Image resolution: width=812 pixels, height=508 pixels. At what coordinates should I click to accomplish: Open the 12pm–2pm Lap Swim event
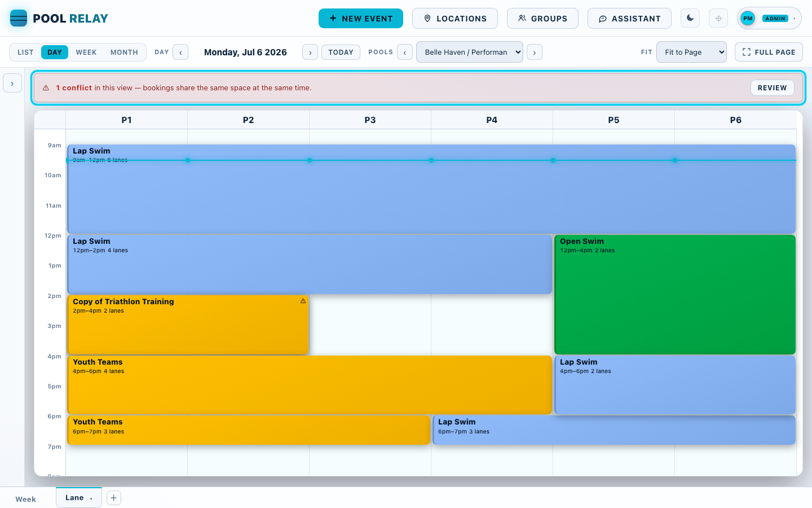point(310,264)
